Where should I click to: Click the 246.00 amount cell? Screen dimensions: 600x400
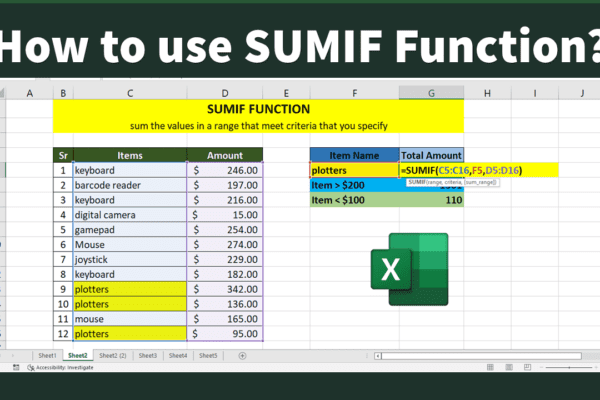[x=225, y=170]
